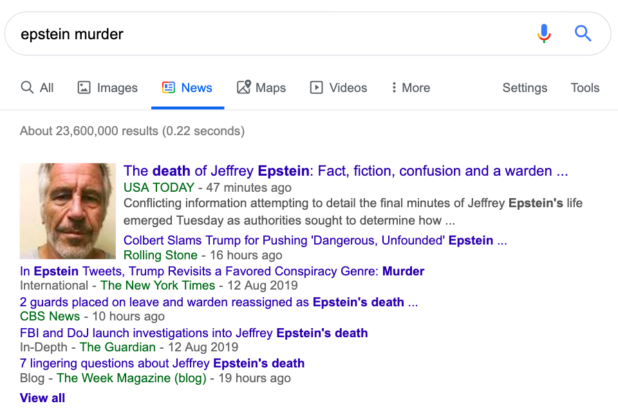This screenshot has width=618, height=417.
Task: Click the Rolling Stone source label
Action: coord(160,255)
